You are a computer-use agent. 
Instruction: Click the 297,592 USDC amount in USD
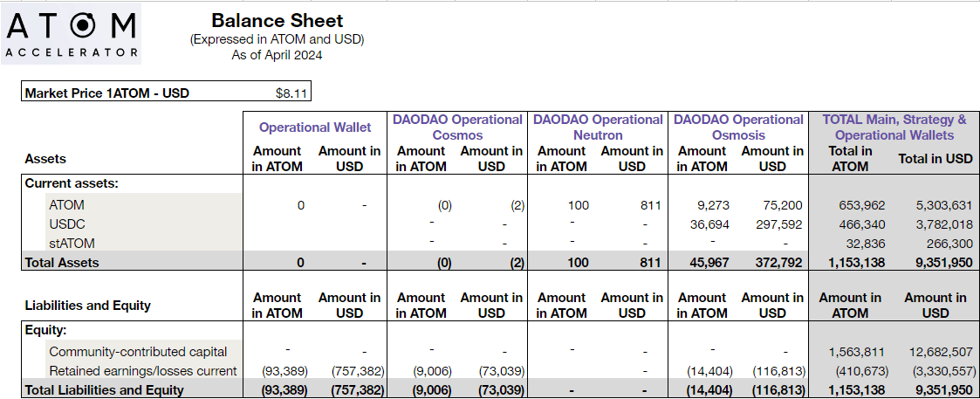coord(778,224)
